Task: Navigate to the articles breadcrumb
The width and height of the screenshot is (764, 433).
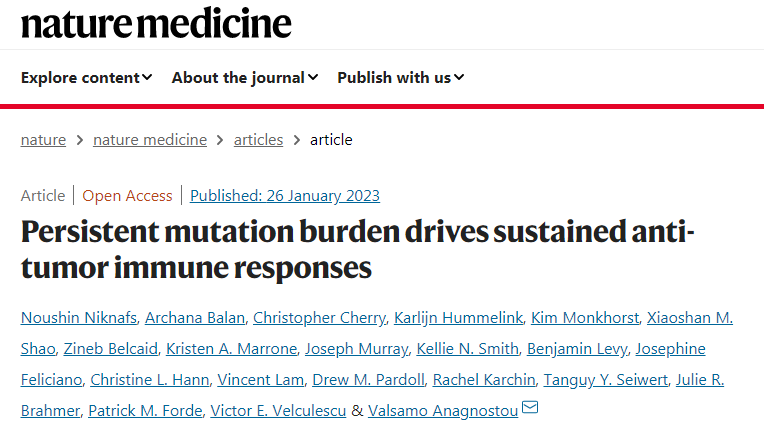Action: coord(258,140)
